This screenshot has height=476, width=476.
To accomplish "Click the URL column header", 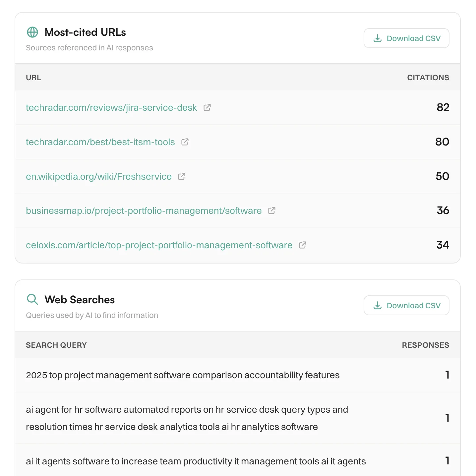I will pyautogui.click(x=33, y=77).
